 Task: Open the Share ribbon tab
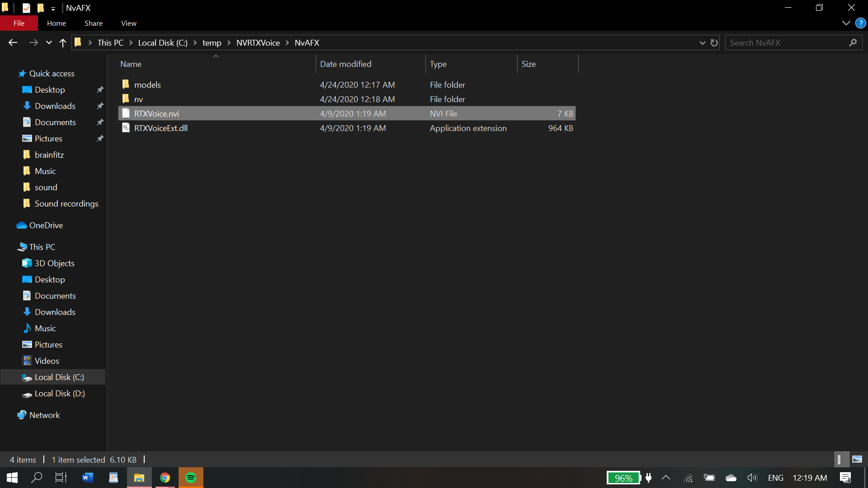94,23
